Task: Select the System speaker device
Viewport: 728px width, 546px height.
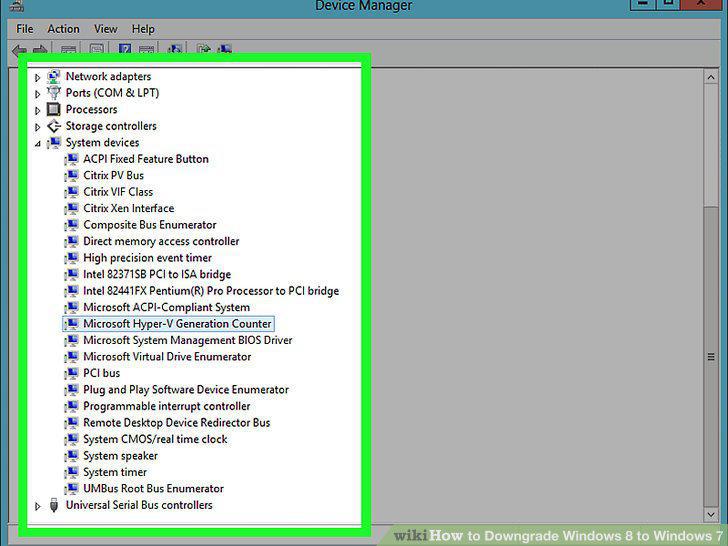Action: 120,455
